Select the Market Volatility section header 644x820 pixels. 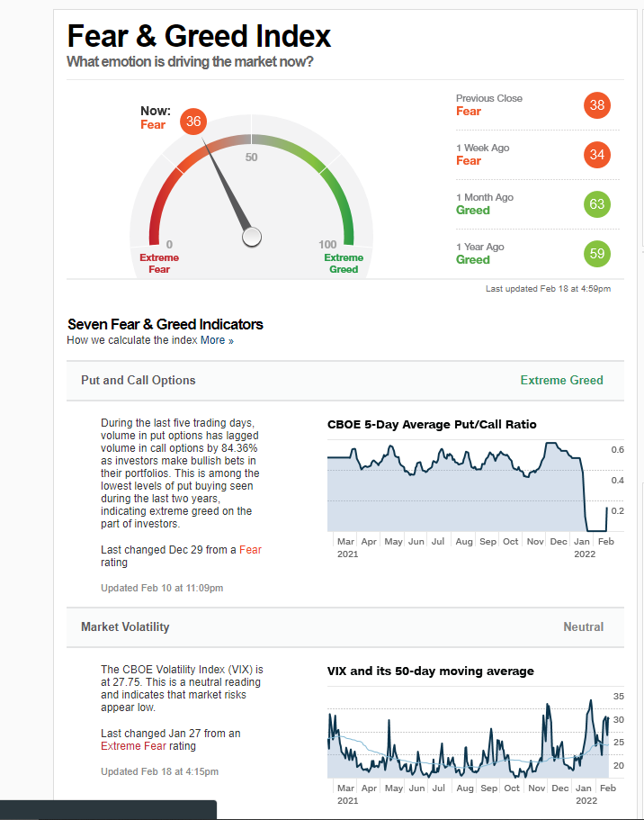pyautogui.click(x=125, y=626)
